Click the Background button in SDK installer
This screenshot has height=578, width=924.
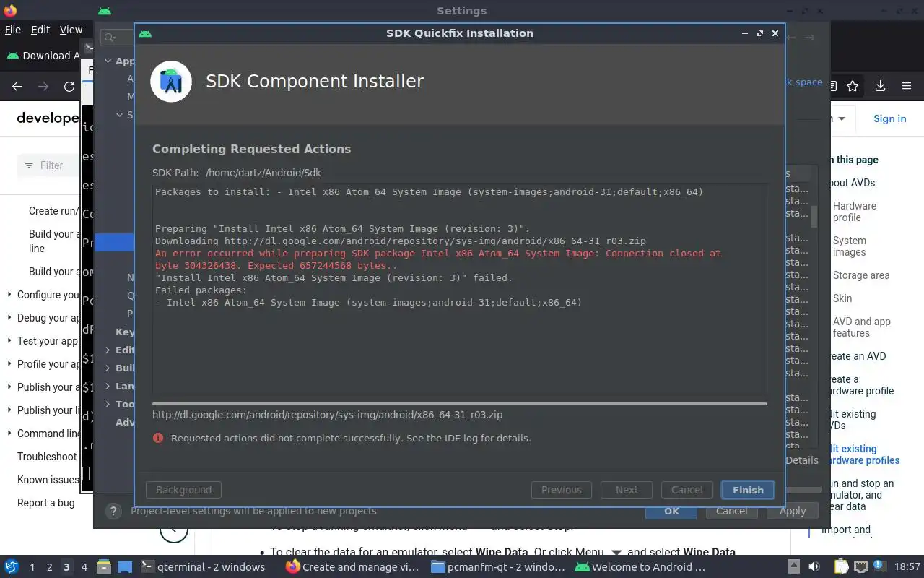183,490
